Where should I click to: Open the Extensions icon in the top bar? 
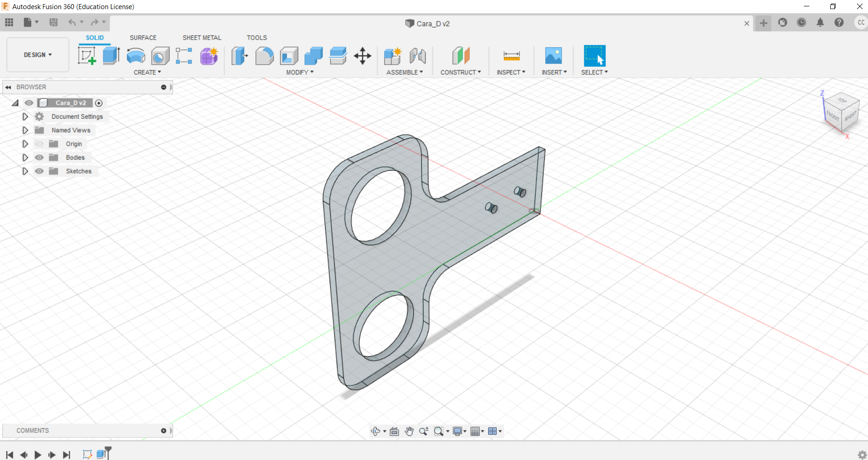coord(782,22)
